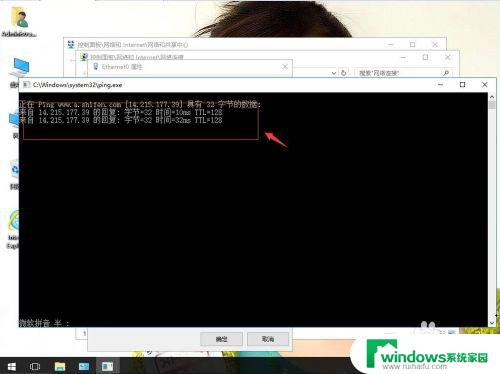
Task: Close the Ethernet0 Properties dialog
Action: [284, 67]
